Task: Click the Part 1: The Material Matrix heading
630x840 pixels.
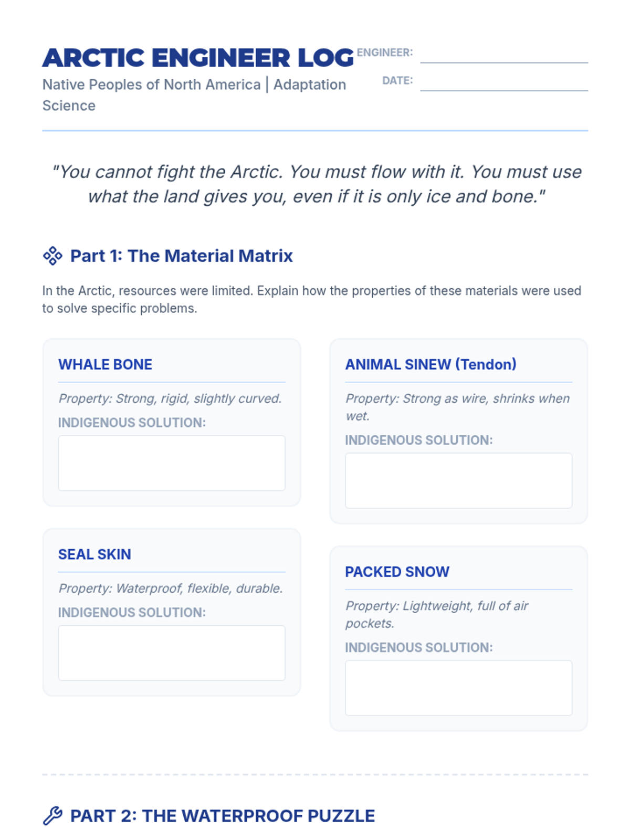Action: (181, 256)
